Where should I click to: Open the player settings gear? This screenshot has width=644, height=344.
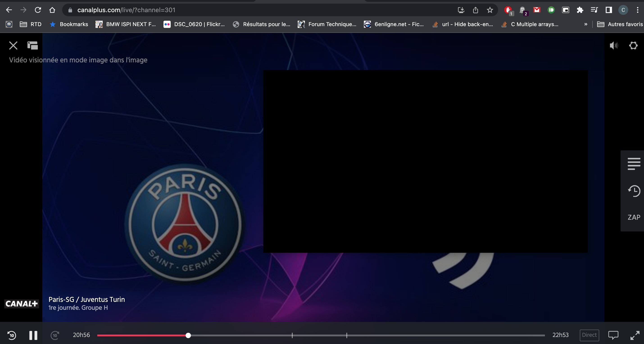click(x=633, y=45)
